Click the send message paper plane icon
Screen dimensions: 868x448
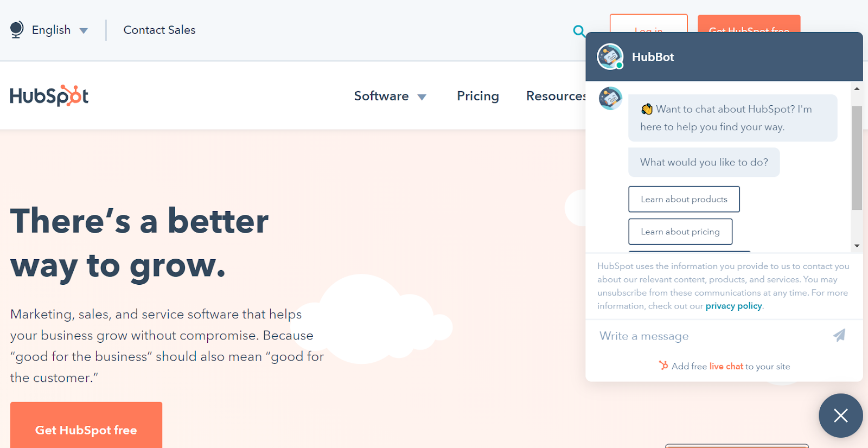839,335
